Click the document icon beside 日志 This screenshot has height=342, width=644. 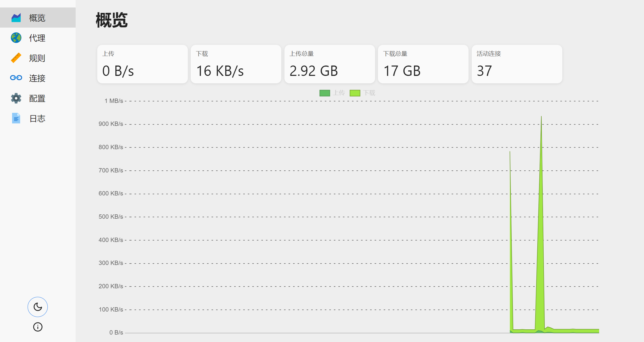click(16, 118)
